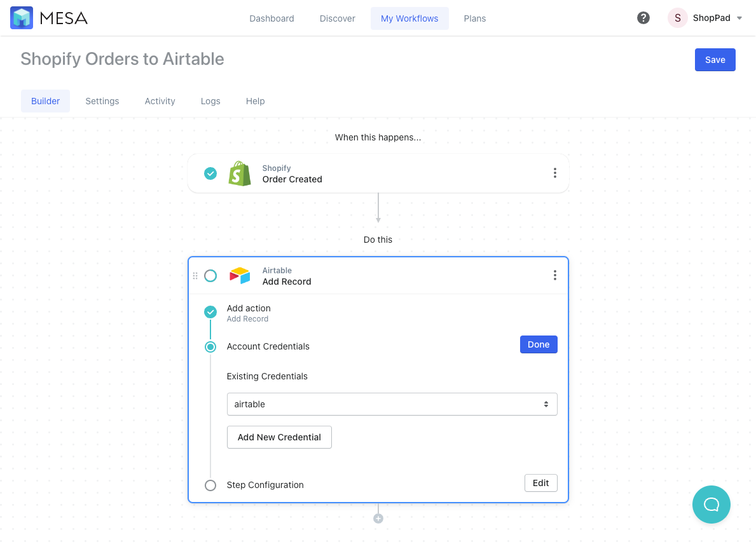Click the Shopify bag icon
The height and width of the screenshot is (549, 756).
coord(240,173)
